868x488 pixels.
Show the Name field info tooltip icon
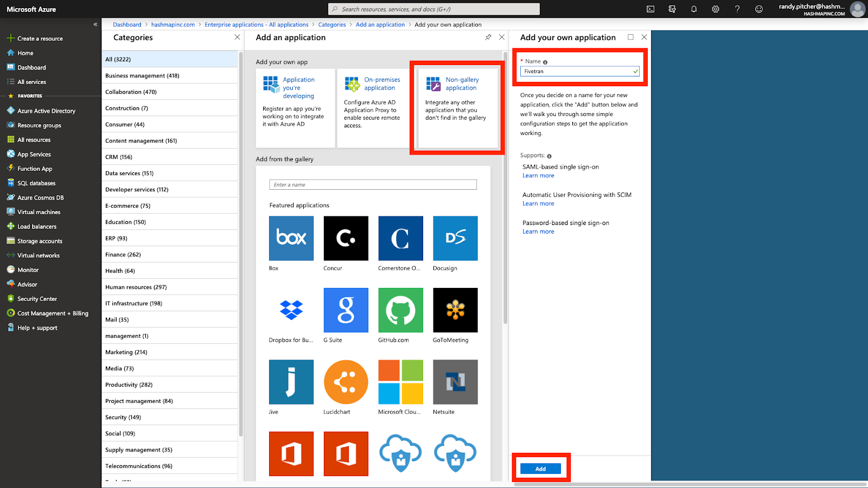545,62
